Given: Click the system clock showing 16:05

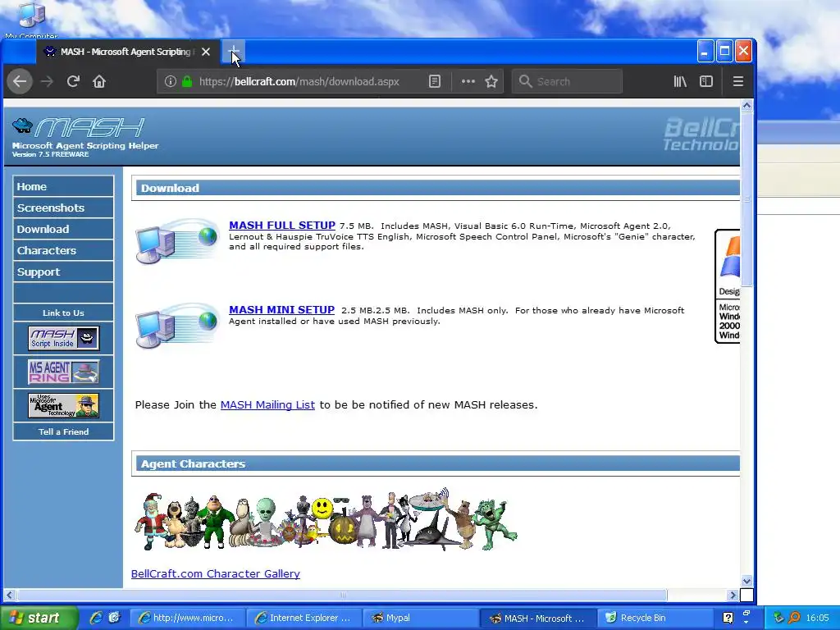Looking at the screenshot, I should point(818,618).
